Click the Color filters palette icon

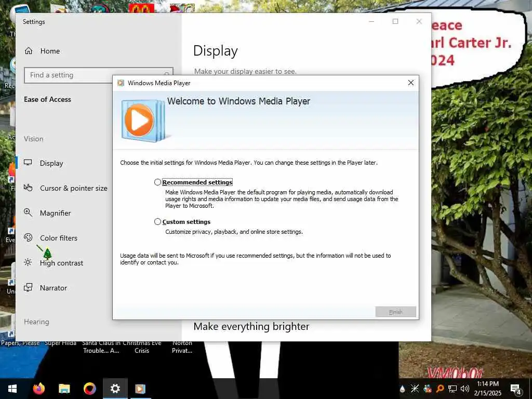click(28, 237)
